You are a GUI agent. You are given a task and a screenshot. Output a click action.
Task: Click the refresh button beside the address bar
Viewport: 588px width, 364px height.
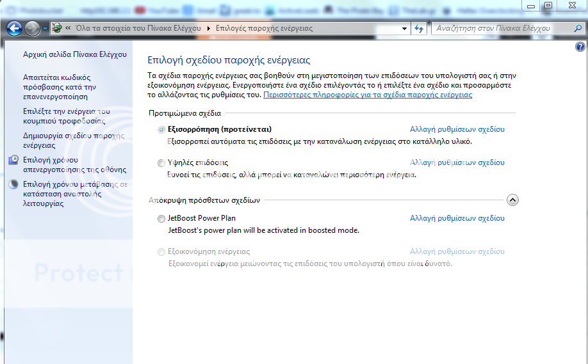click(x=420, y=29)
